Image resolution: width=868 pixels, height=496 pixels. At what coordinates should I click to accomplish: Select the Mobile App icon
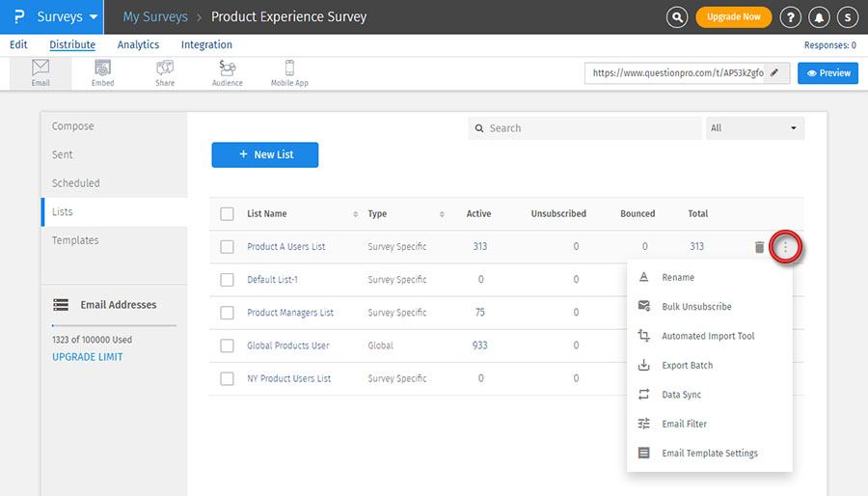[x=288, y=73]
